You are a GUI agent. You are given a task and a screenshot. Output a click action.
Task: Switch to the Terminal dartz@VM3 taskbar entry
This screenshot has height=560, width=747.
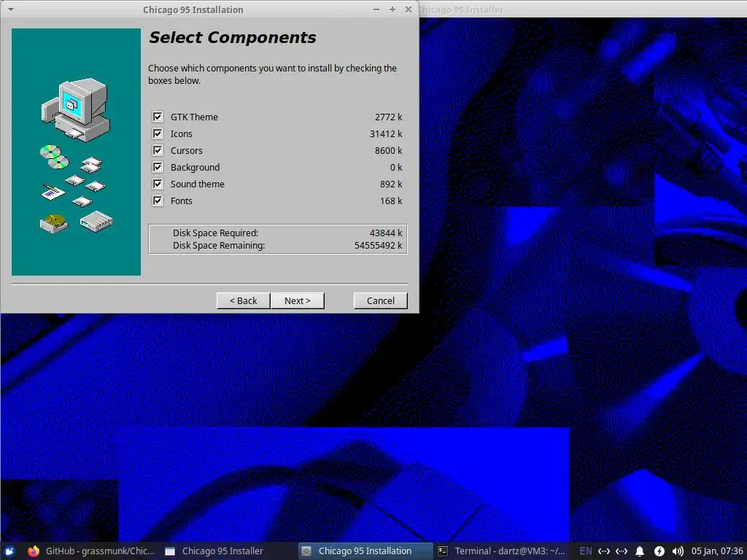click(x=502, y=551)
